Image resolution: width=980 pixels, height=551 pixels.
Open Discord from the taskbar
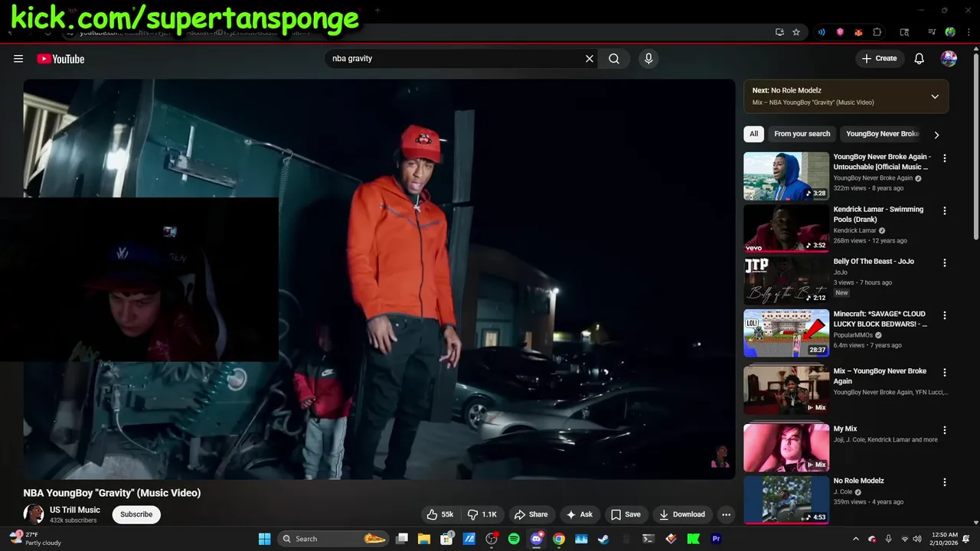[537, 539]
